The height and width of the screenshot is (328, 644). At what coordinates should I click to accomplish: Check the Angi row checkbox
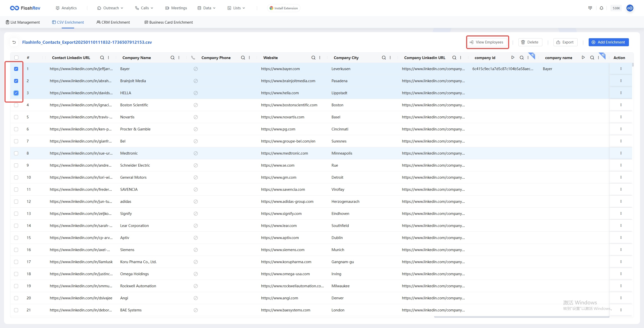tap(16, 298)
